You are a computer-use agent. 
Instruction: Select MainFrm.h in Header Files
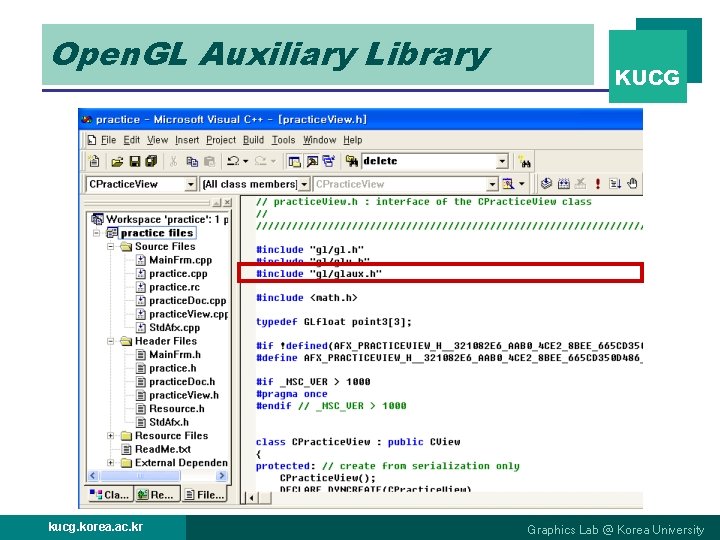pos(175,355)
